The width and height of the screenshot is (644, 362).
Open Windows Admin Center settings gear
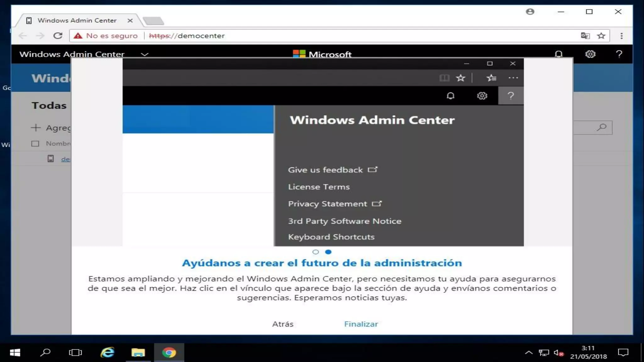point(590,54)
